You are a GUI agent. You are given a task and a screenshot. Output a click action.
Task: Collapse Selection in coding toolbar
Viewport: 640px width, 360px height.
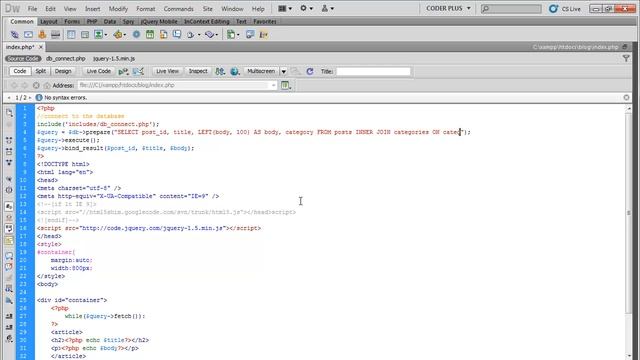[x=9, y=151]
